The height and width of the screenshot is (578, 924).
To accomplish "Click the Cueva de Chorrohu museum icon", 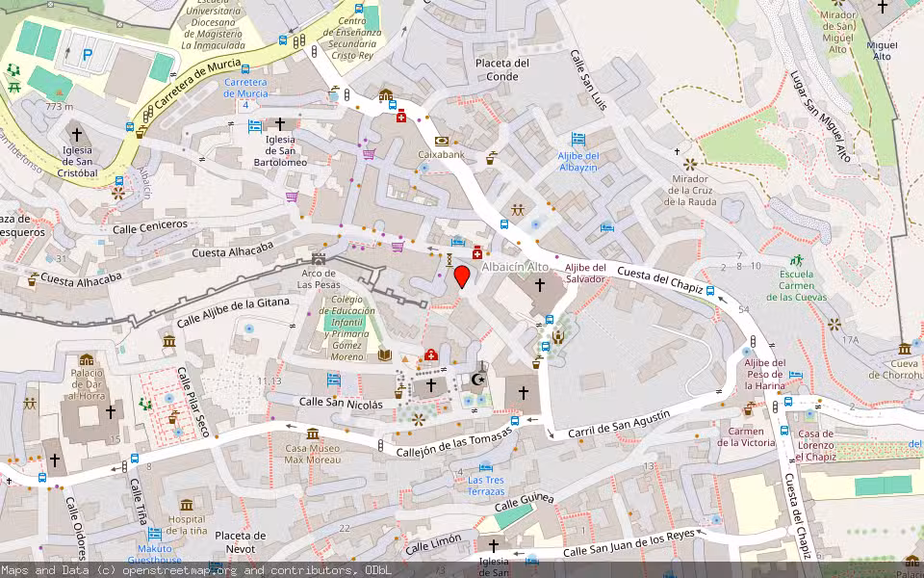I will point(905,348).
